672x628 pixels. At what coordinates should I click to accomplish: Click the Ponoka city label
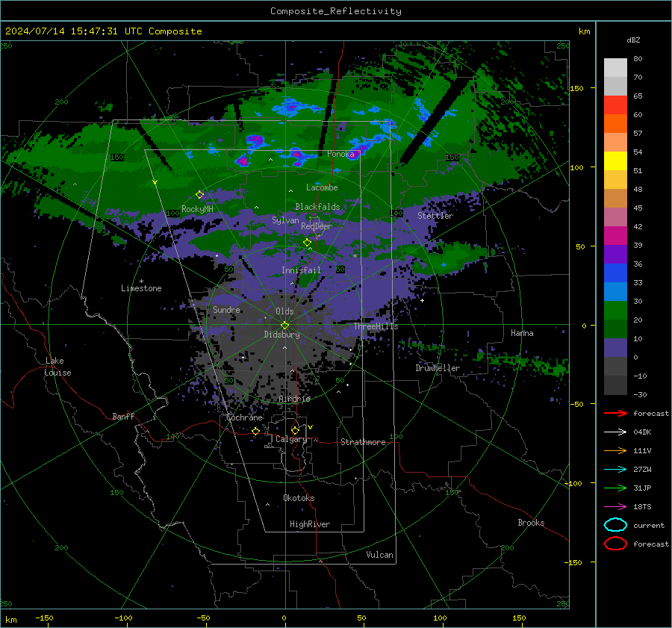tap(340, 154)
